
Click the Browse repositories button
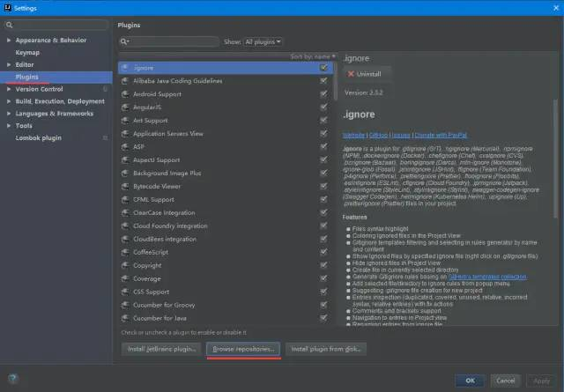pos(243,349)
